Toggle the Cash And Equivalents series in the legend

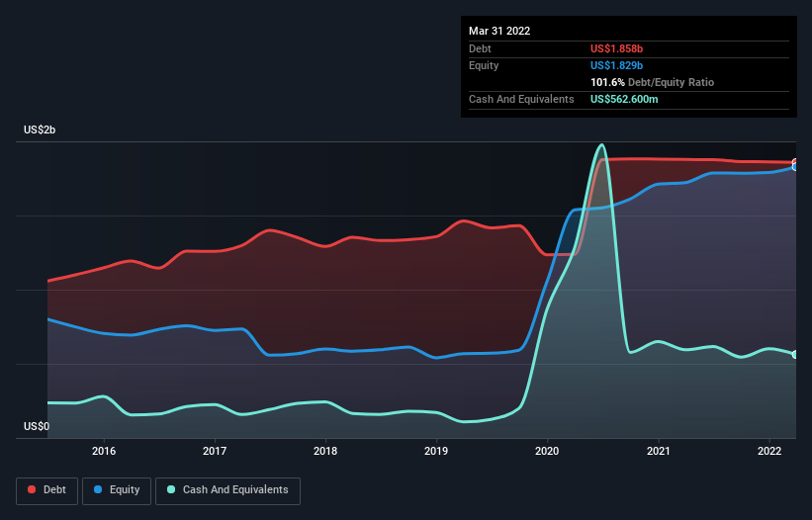[227, 490]
